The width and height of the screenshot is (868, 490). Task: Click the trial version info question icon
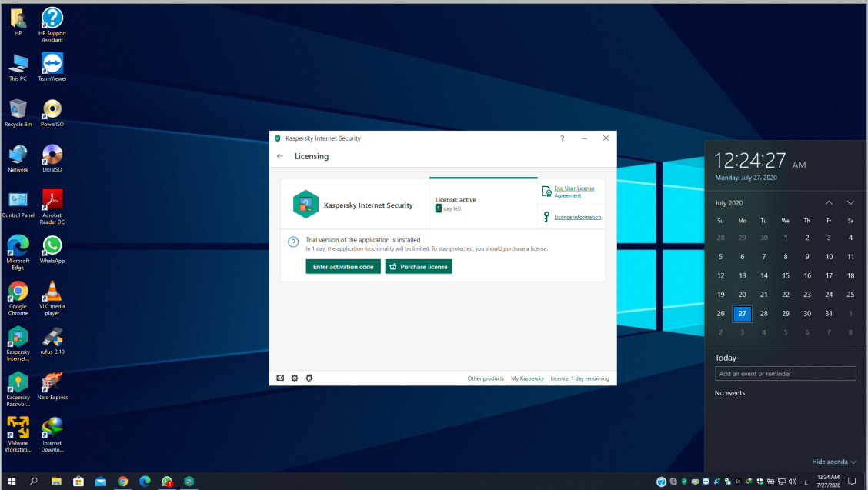coord(293,242)
